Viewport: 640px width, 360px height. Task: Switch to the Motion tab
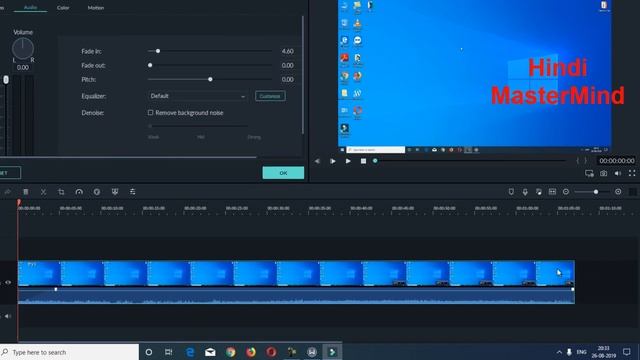(x=96, y=7)
